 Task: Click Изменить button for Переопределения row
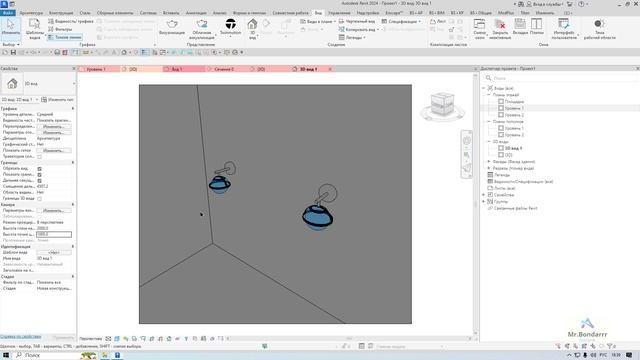54,127
